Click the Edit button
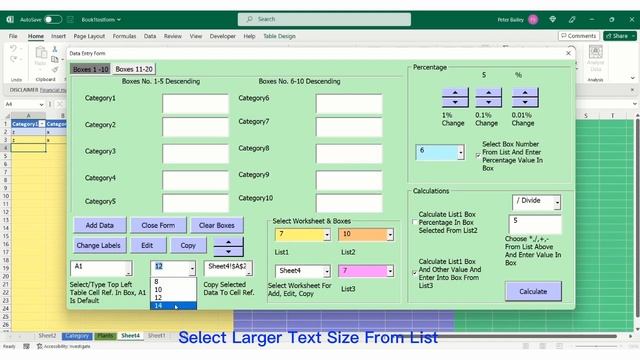640x360 pixels. pyautogui.click(x=147, y=245)
